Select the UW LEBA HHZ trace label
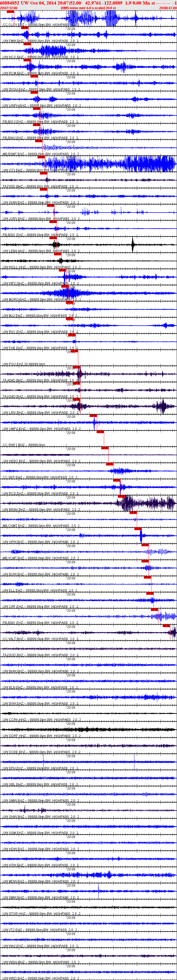 [x=41, y=251]
